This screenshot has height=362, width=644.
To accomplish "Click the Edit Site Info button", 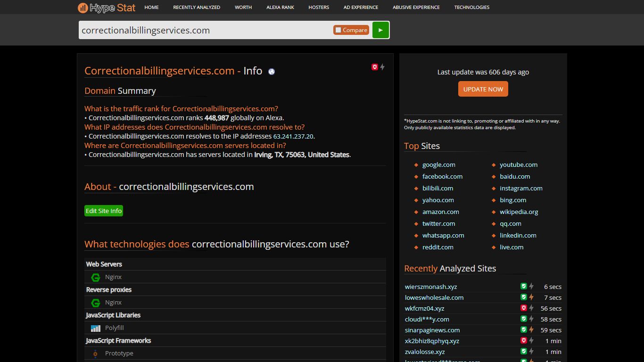I will (104, 211).
